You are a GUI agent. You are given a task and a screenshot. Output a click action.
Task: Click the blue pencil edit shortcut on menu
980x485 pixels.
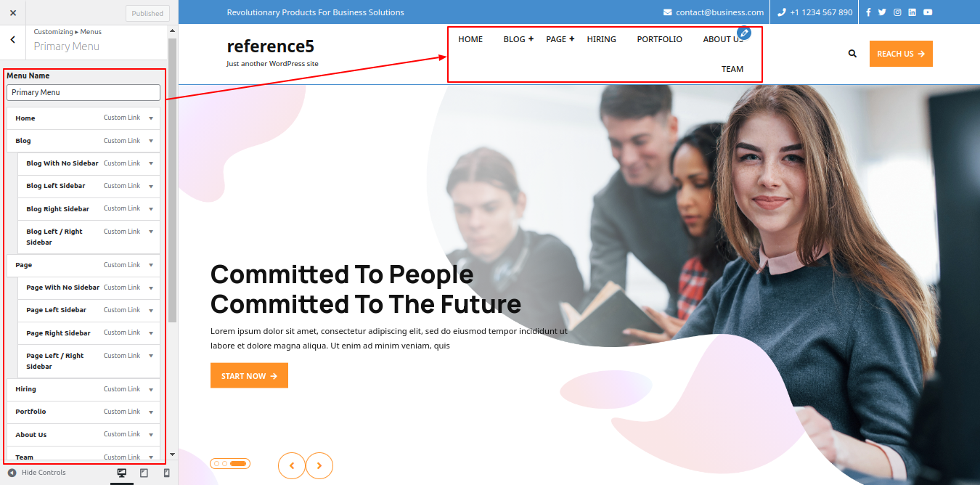click(743, 33)
